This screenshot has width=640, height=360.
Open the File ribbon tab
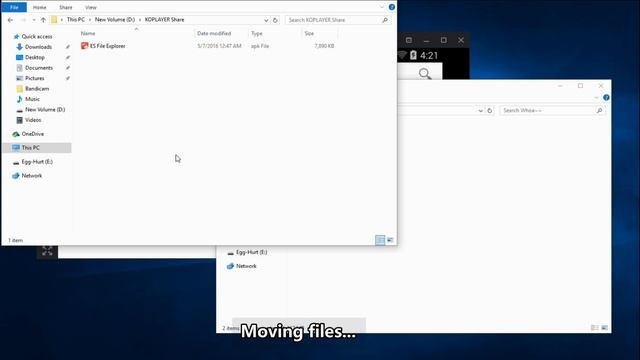(x=14, y=7)
